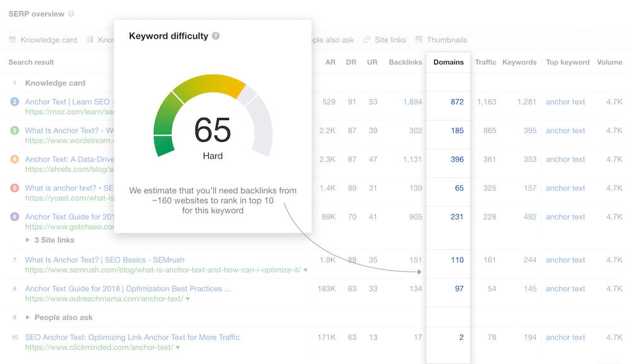Sort by the Domains column header
The image size is (631, 364).
[448, 62]
